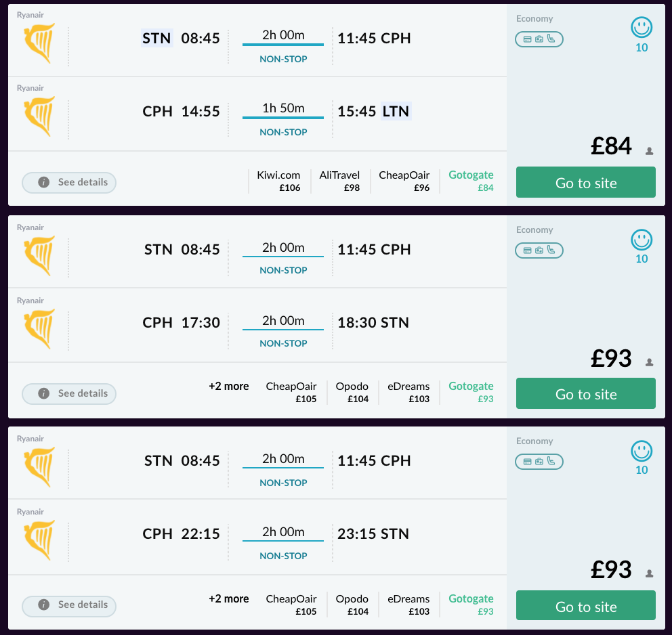Expand See details for the £84 flight
Viewport: 672px width, 635px height.
click(69, 182)
